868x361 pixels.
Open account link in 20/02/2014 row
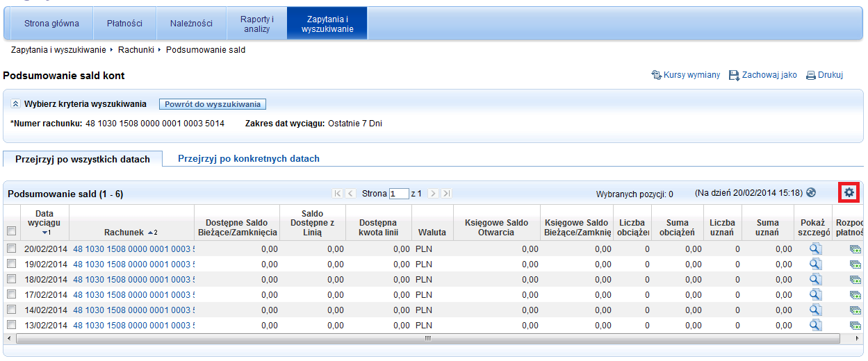(x=133, y=249)
